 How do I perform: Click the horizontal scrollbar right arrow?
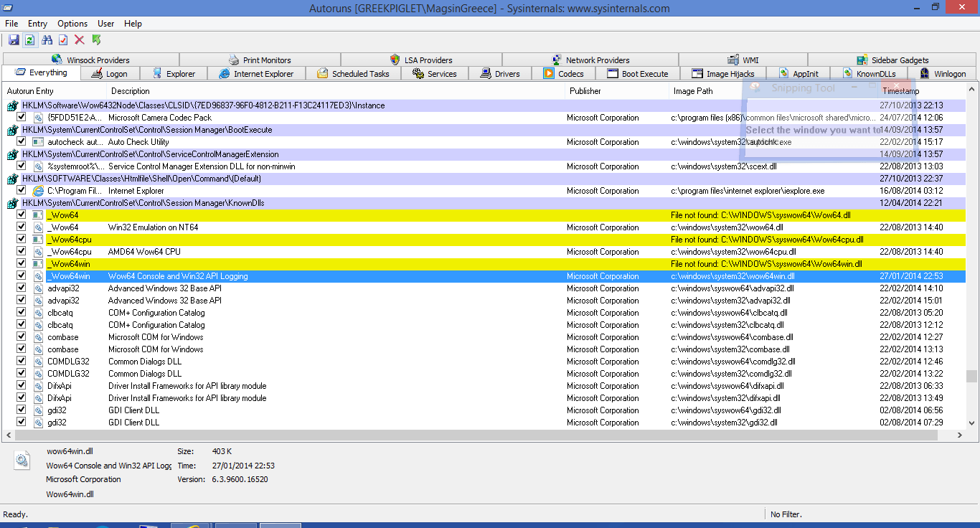(x=960, y=435)
